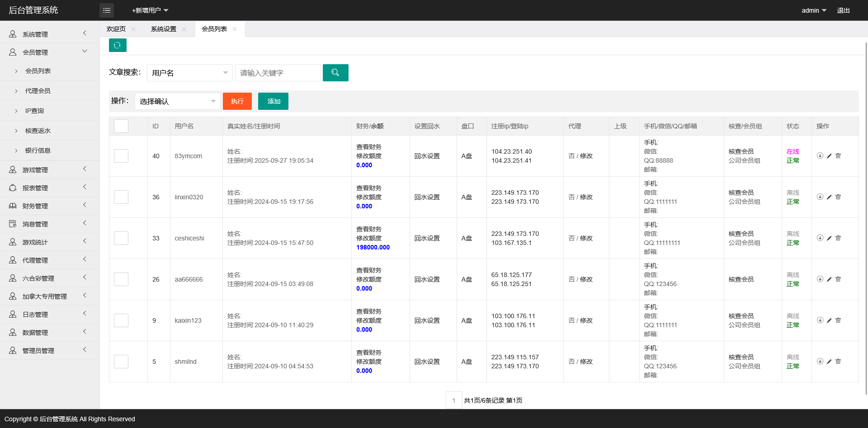
Task: Delete user shmilnd with the trash icon
Action: (838, 362)
